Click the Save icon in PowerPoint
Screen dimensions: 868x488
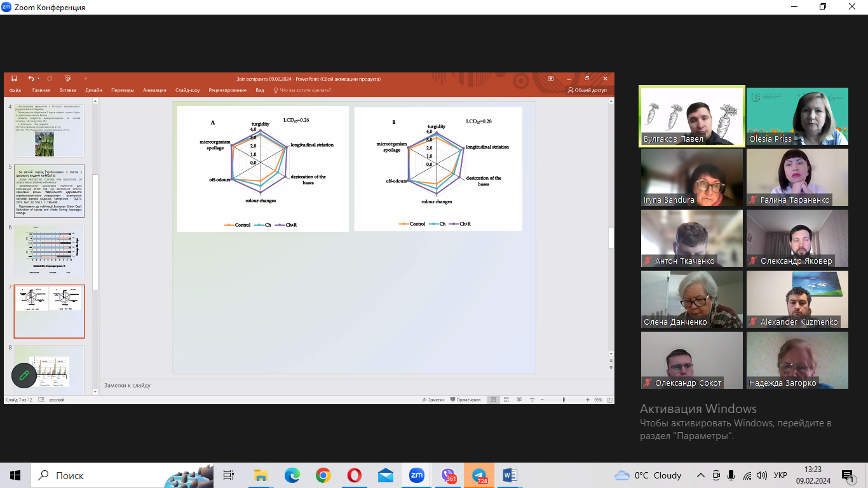(x=14, y=79)
